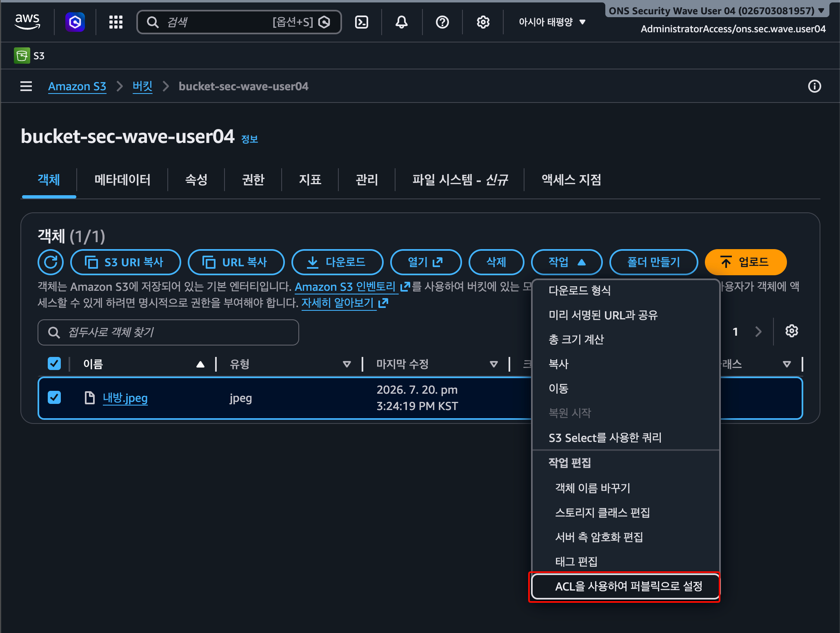Focus the top 검색 search field

[x=239, y=22]
